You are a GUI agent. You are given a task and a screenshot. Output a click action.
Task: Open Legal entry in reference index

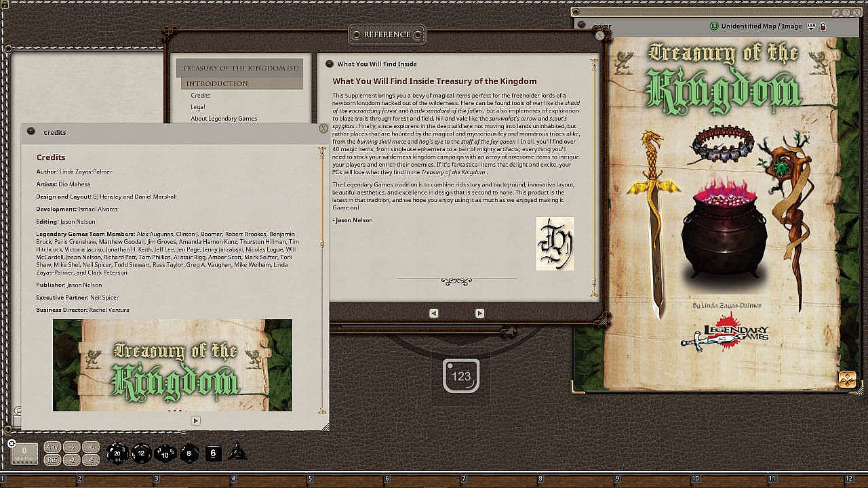coord(197,107)
